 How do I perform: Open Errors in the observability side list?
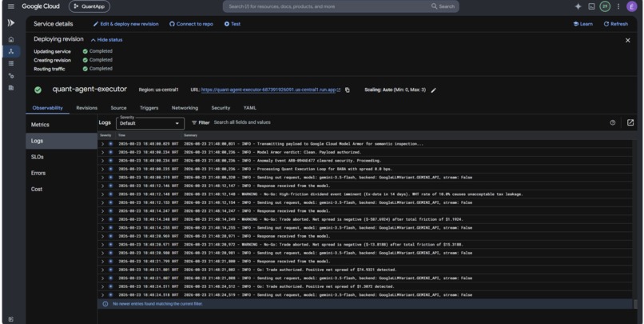[62, 173]
